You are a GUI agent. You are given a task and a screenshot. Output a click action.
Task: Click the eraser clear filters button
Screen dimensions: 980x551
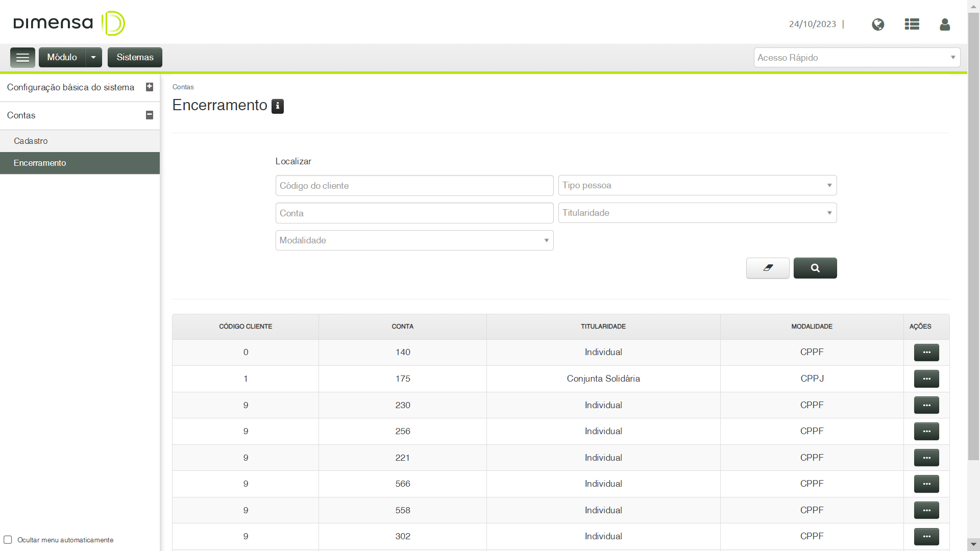pyautogui.click(x=768, y=268)
